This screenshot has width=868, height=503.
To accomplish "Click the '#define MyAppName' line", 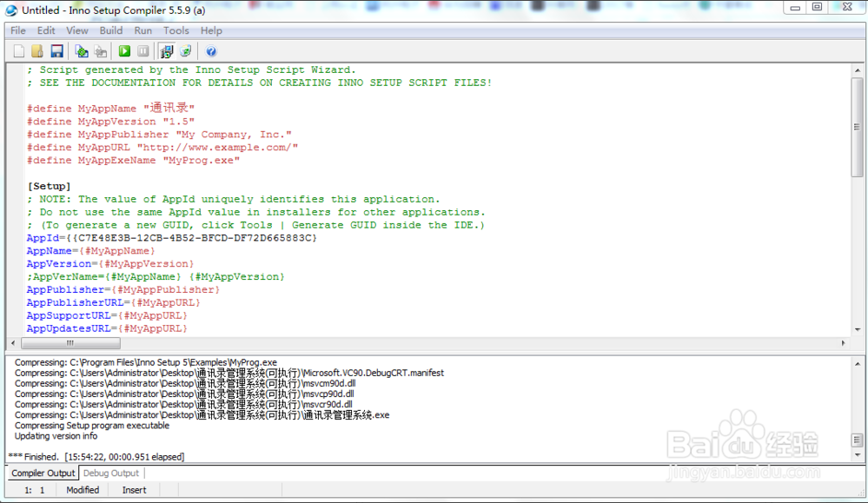I will [110, 109].
